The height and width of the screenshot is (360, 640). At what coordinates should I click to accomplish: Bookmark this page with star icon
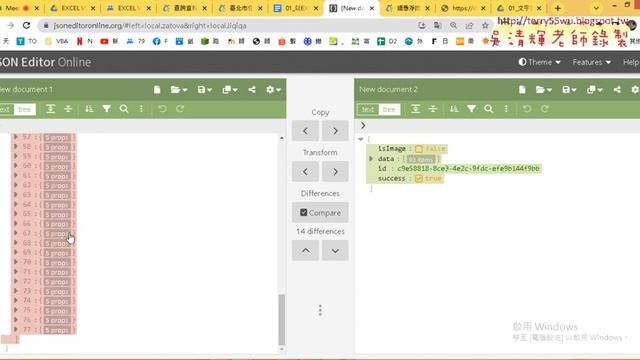[485, 26]
